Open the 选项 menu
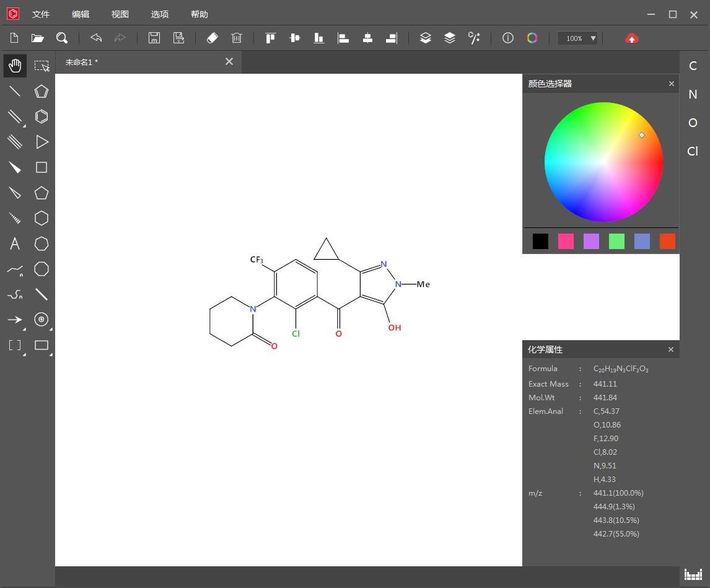The height and width of the screenshot is (588, 710). (x=159, y=14)
